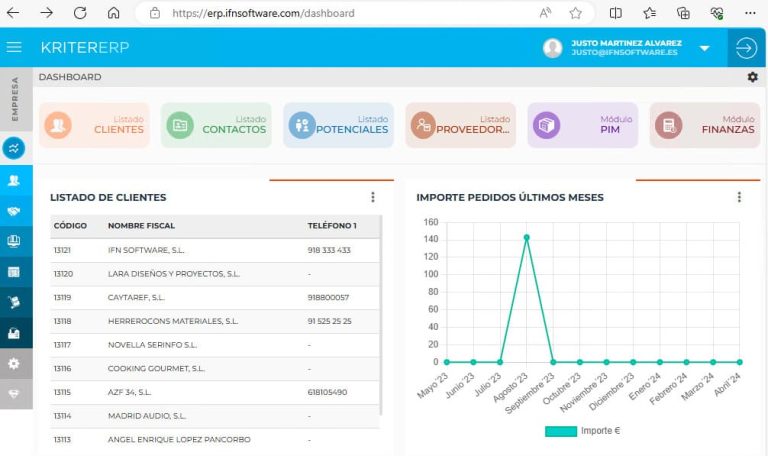Image resolution: width=768 pixels, height=456 pixels.
Task: Open the handshake sales sidebar icon
Action: tap(14, 211)
